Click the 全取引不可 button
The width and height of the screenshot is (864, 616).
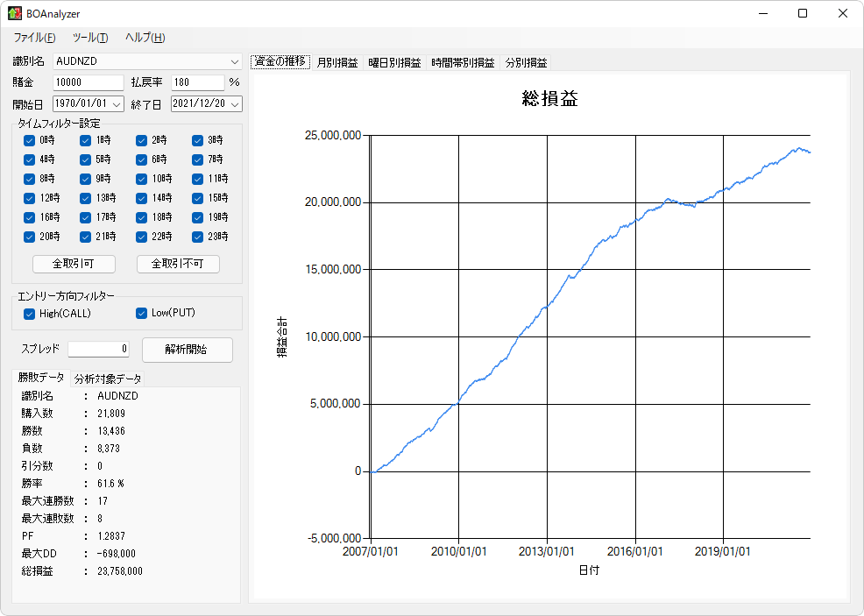point(178,264)
